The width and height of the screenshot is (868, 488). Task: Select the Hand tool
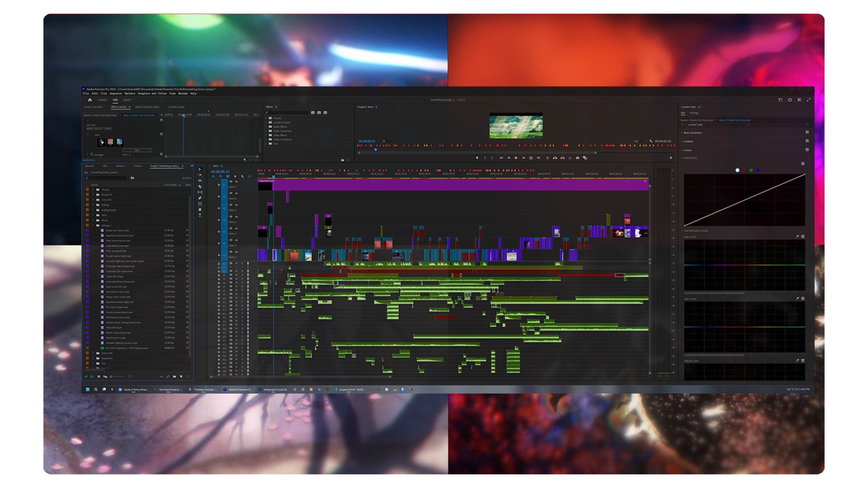point(200,210)
